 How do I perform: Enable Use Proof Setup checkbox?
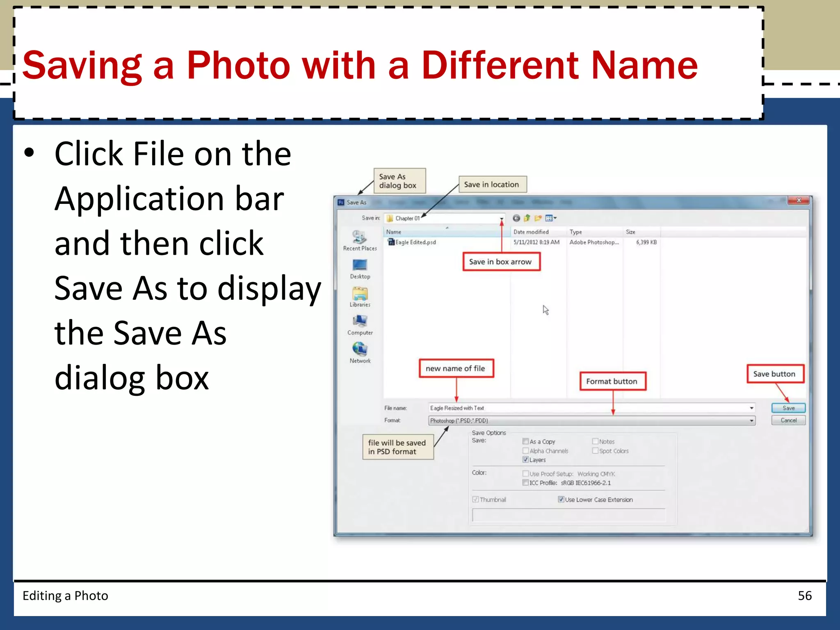click(525, 474)
